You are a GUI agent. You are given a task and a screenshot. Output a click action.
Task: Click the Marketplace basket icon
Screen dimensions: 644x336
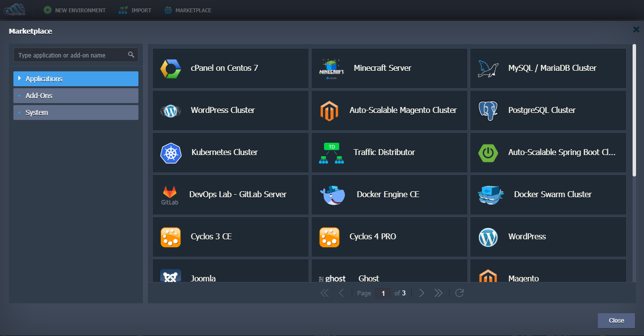coord(168,10)
